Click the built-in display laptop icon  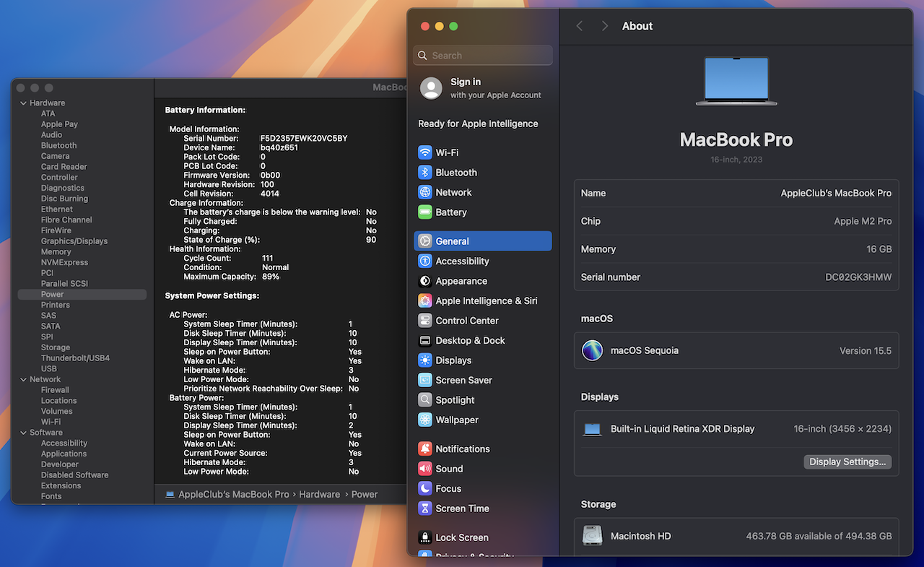click(592, 429)
